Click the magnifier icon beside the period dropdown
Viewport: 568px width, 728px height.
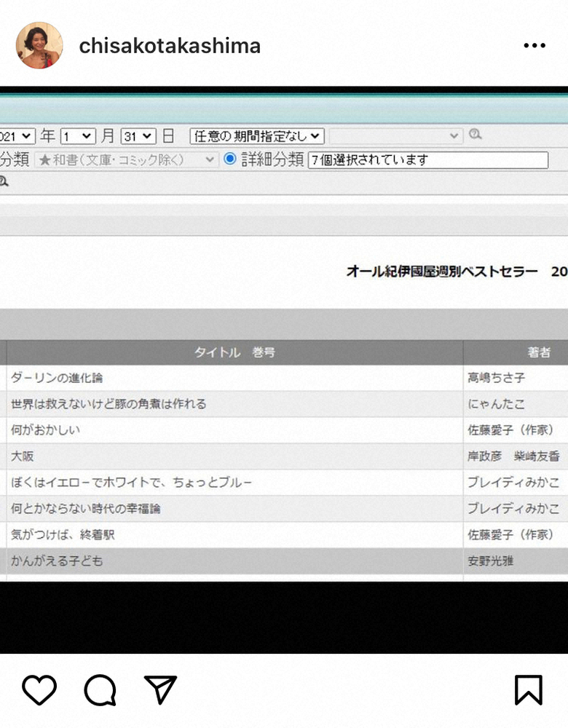pyautogui.click(x=475, y=135)
